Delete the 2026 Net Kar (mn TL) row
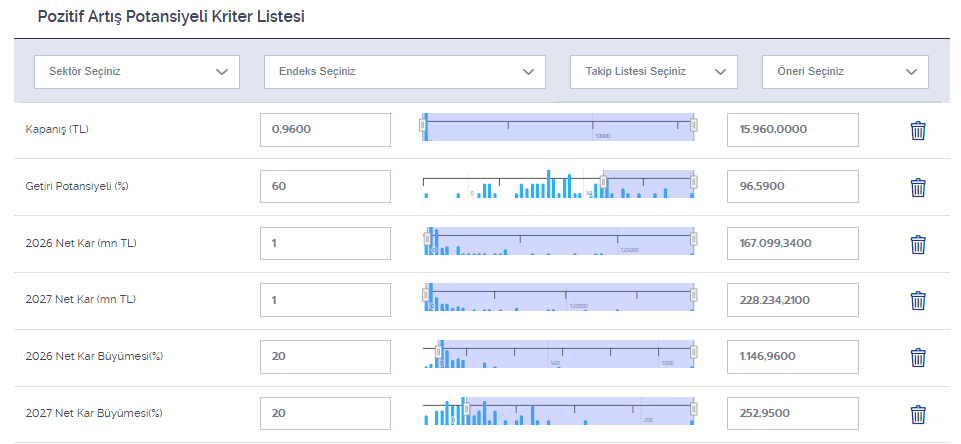The height and width of the screenshot is (444, 961). (x=918, y=244)
